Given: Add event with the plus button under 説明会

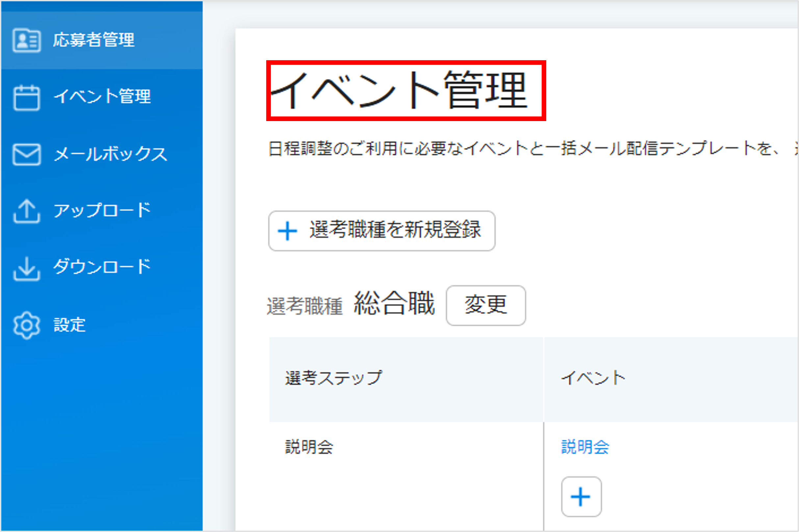Looking at the screenshot, I should click(x=581, y=497).
